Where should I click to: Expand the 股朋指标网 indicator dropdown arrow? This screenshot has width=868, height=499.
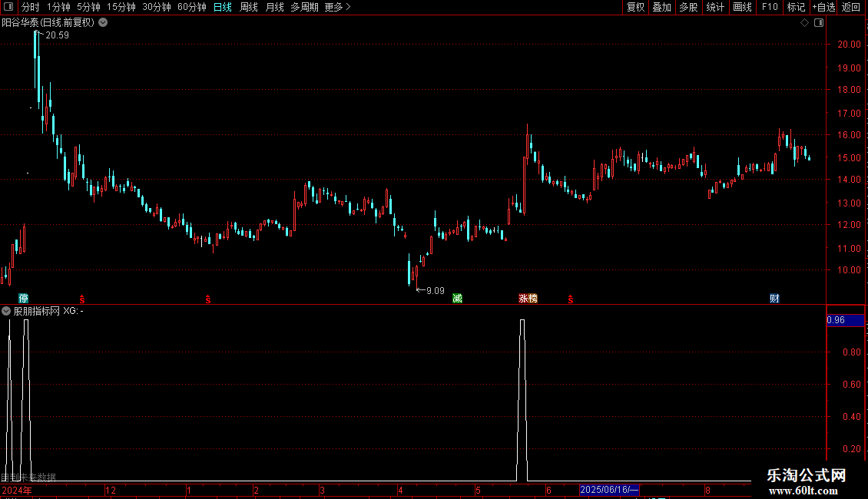pos(6,311)
